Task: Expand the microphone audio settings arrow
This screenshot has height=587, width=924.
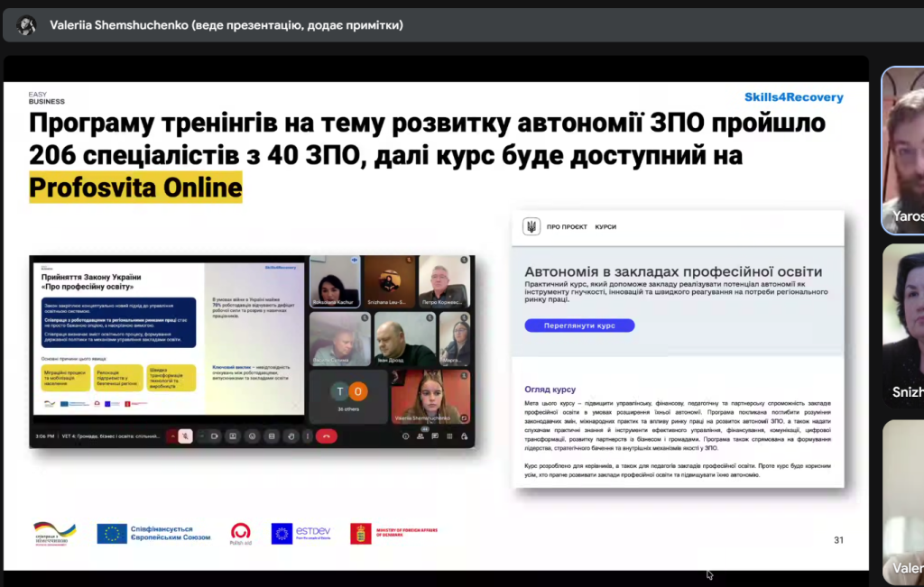Action: pyautogui.click(x=171, y=436)
